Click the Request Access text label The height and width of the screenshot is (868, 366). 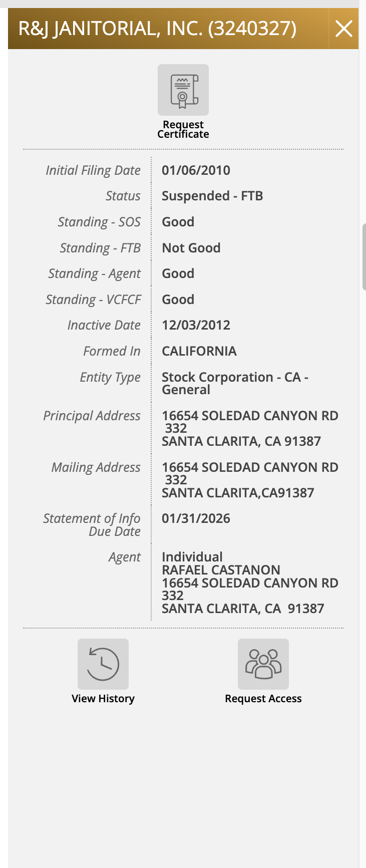coord(263,698)
